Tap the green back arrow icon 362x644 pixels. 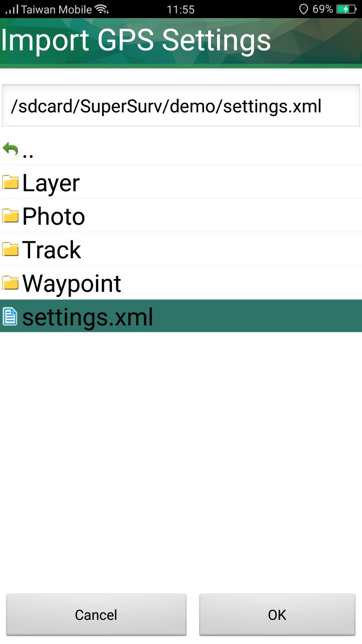[10, 149]
